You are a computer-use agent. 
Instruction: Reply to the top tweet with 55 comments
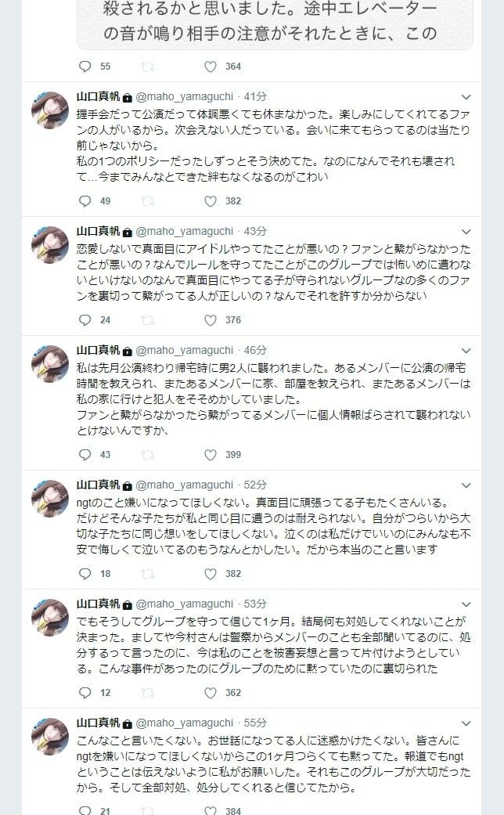tap(85, 67)
